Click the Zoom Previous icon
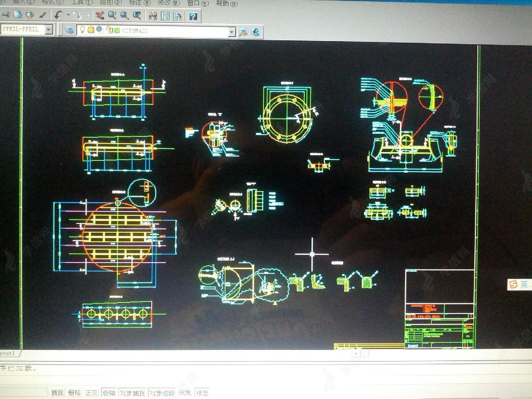 point(137,16)
